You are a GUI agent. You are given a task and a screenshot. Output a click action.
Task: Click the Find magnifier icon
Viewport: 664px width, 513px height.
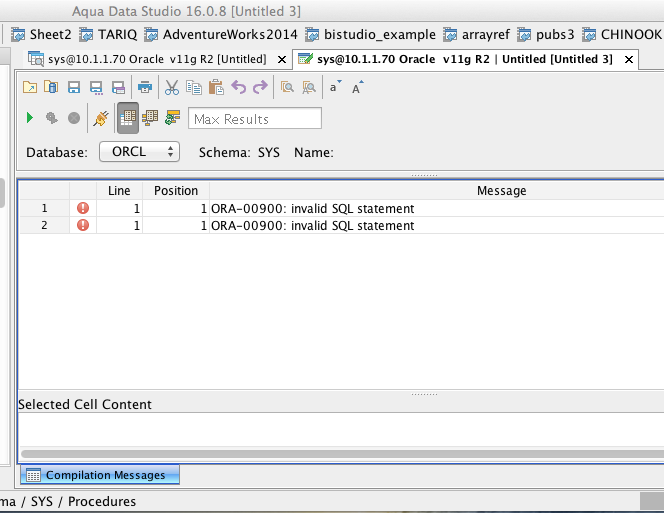click(287, 88)
